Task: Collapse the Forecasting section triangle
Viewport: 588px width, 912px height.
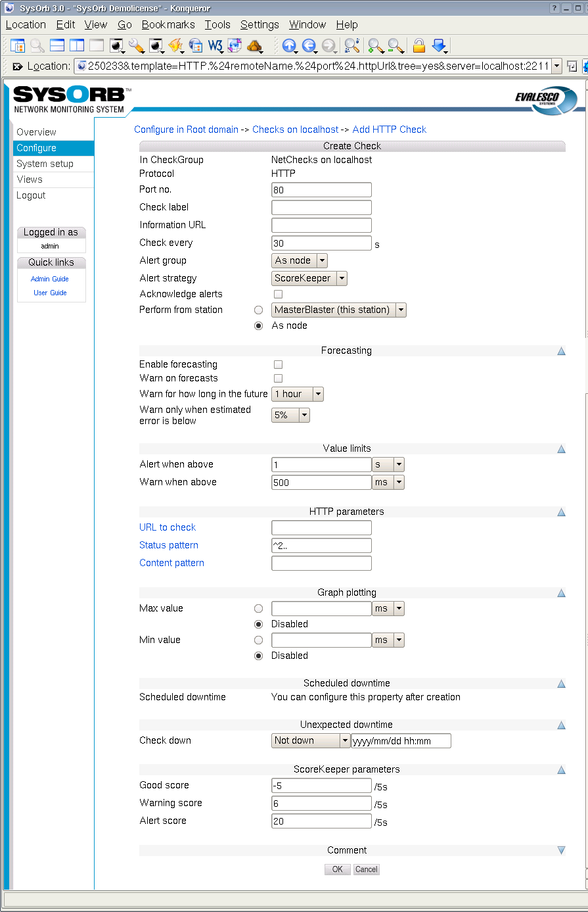Action: coord(561,351)
